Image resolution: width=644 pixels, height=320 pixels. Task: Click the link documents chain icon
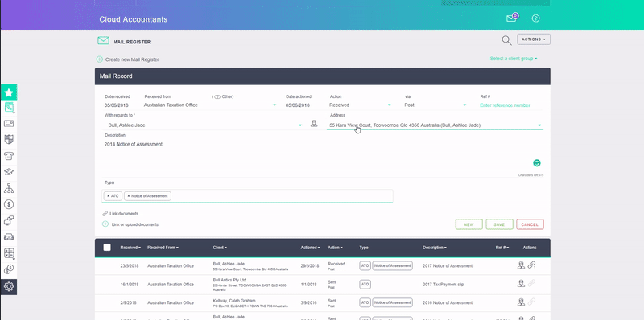[x=105, y=214]
